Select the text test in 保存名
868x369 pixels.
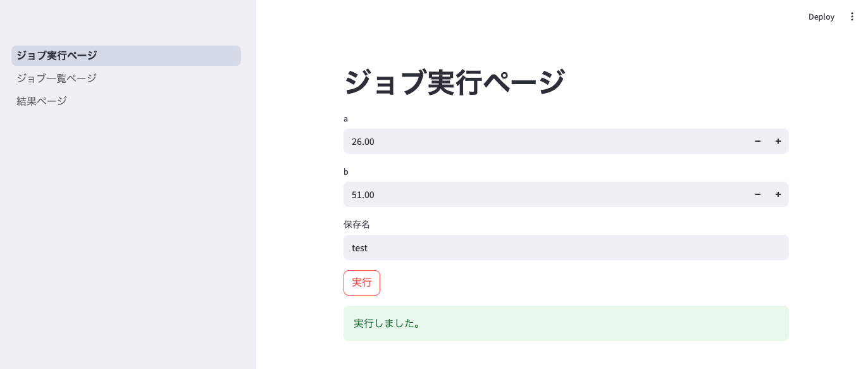click(359, 247)
